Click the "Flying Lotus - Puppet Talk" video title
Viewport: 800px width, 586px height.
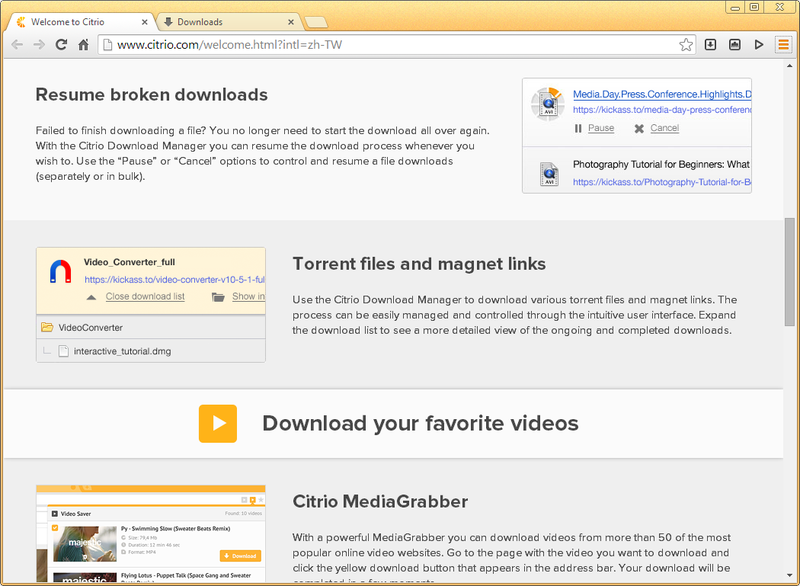tap(186, 575)
